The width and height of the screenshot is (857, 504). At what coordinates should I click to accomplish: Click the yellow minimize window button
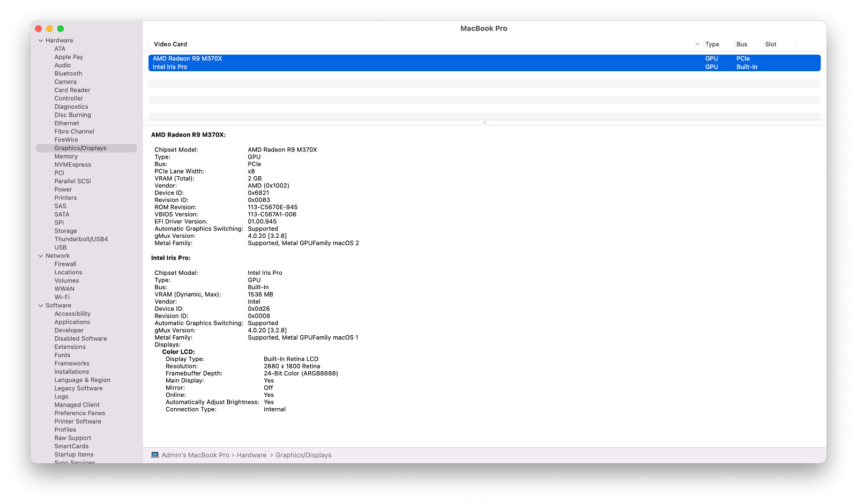[x=49, y=29]
